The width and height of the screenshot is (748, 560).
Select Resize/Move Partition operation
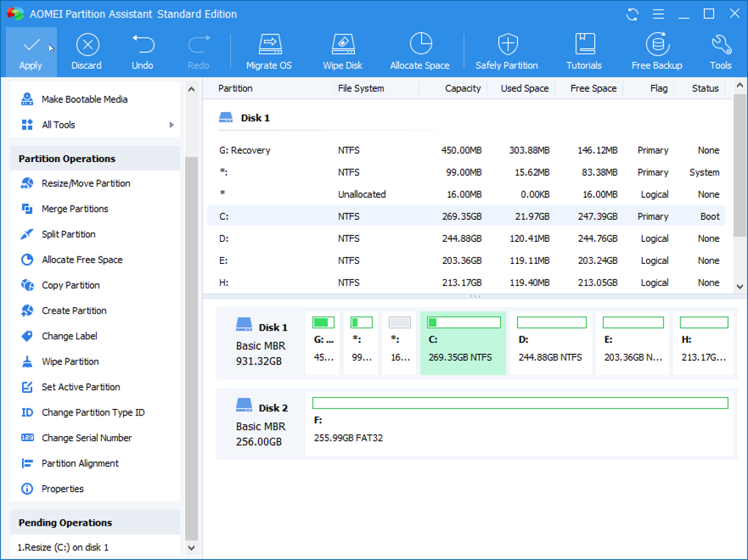pyautogui.click(x=85, y=183)
